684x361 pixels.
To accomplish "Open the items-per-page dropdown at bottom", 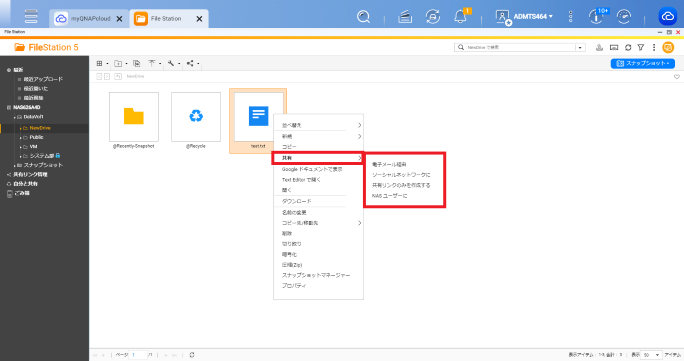I will (x=651, y=355).
